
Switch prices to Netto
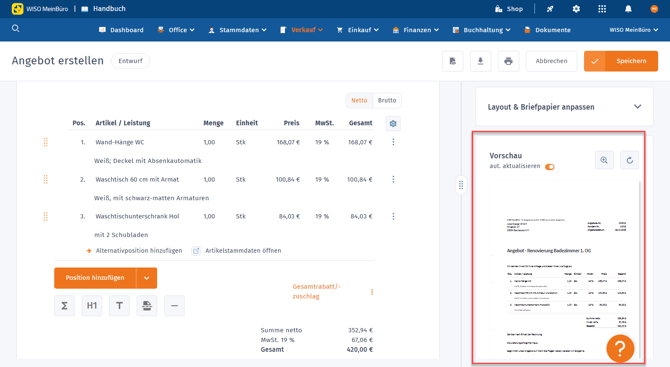click(x=359, y=100)
